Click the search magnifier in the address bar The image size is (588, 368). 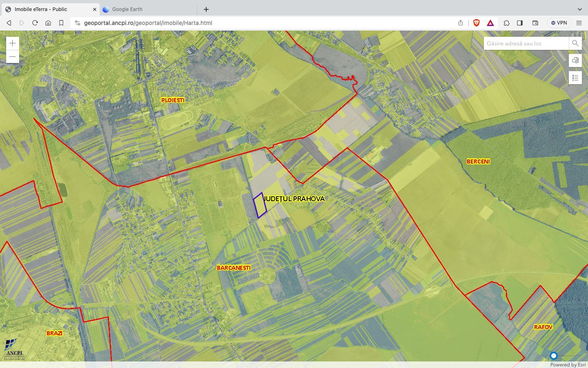click(575, 43)
